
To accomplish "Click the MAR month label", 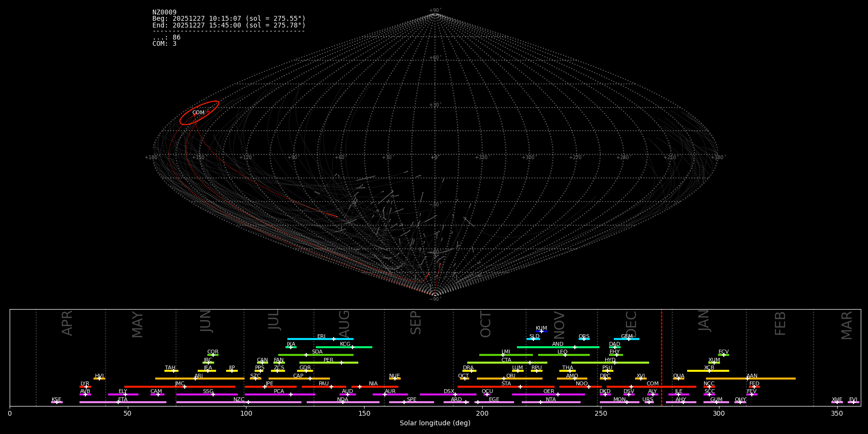I will coord(846,325).
